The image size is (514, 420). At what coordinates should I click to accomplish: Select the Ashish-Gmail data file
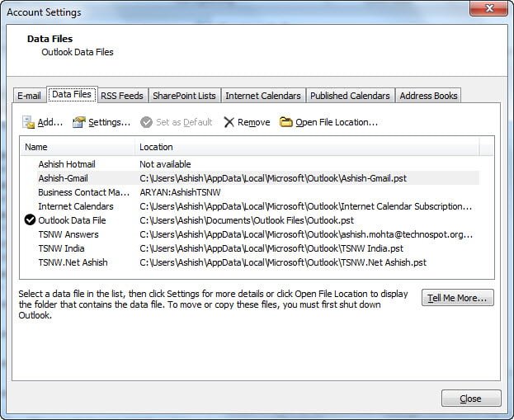point(250,178)
